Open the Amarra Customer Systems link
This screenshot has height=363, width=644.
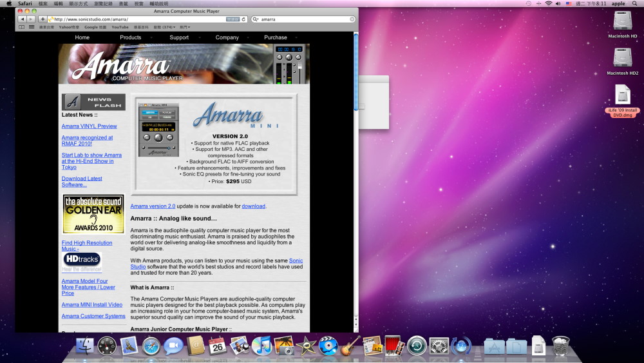pos(93,316)
